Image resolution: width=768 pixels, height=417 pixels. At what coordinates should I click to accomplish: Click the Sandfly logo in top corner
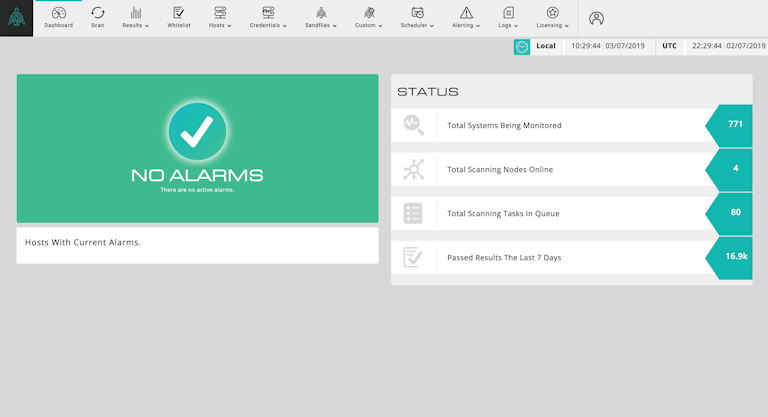[16, 18]
